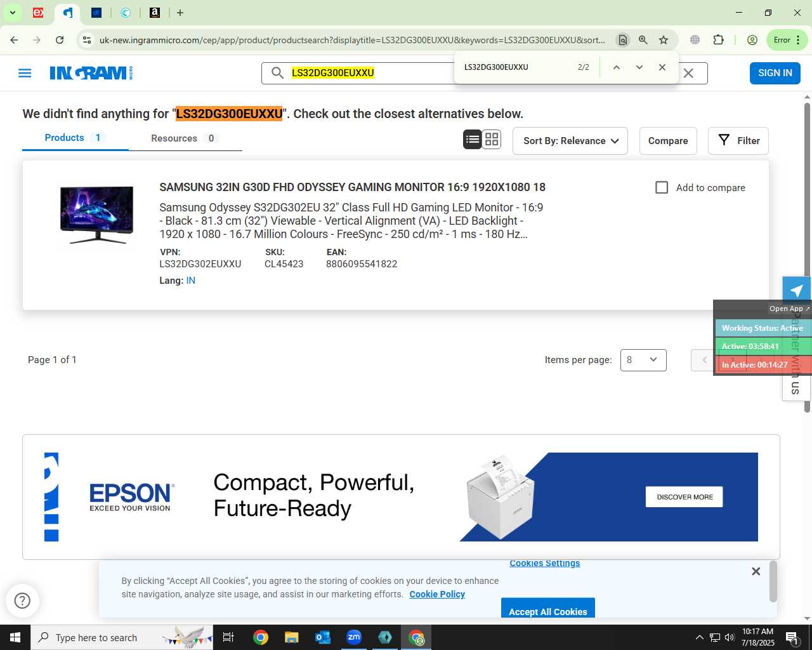The image size is (812, 650).
Task: Open the Samsung monitor product thumbnail
Action: 96,216
